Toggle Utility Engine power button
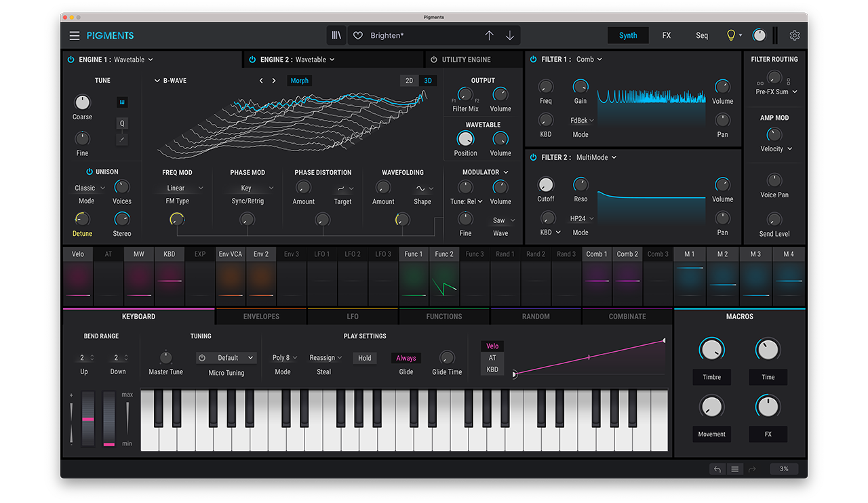 (x=434, y=60)
